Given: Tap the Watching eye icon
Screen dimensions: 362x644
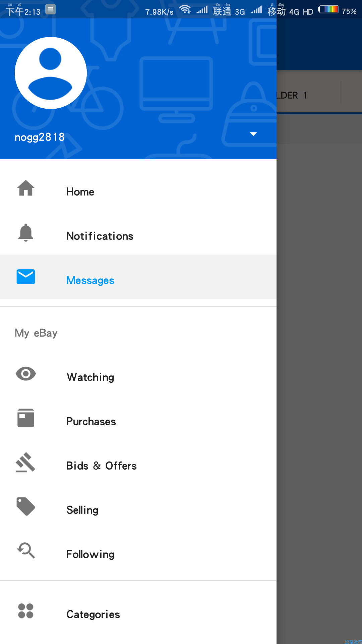Looking at the screenshot, I should pos(26,374).
